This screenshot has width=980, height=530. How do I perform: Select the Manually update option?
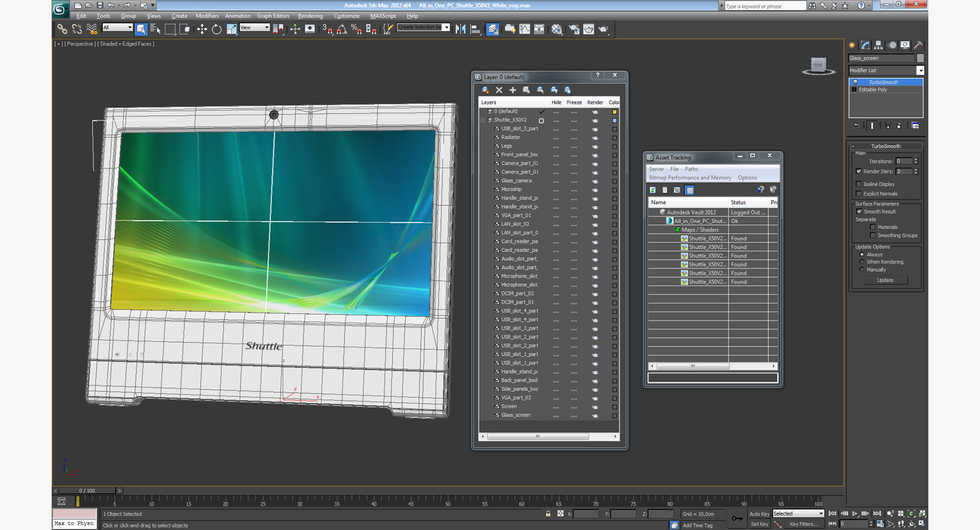click(861, 270)
